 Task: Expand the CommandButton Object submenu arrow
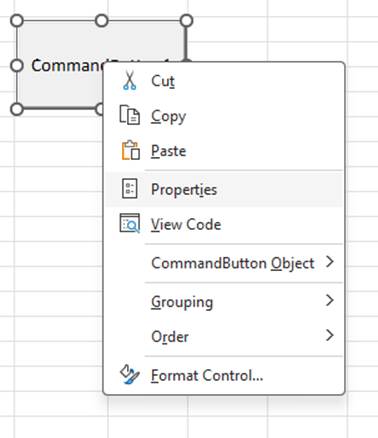click(329, 262)
